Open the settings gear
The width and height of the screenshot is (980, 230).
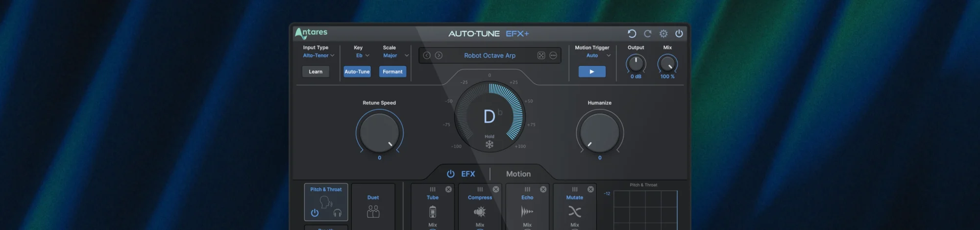(663, 33)
